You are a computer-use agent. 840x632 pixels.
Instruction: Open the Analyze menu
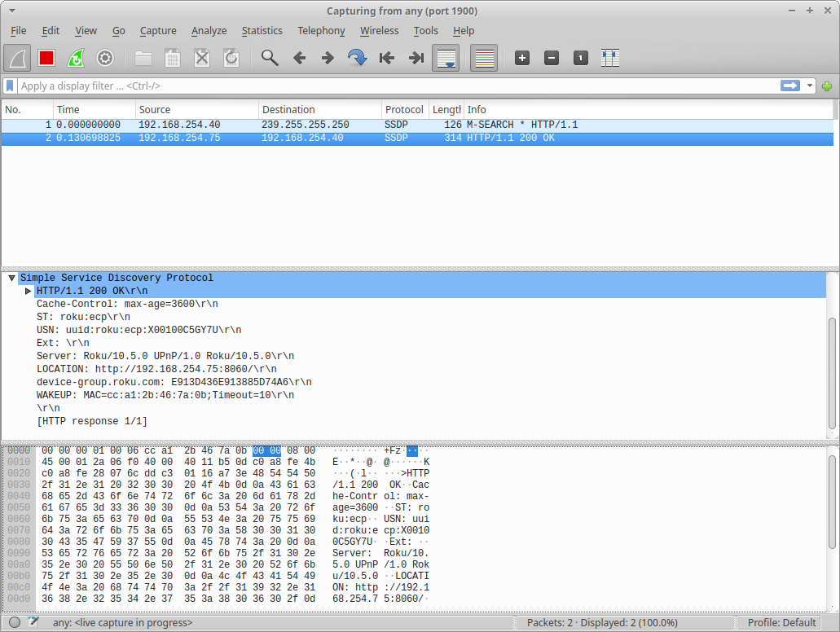pos(209,31)
